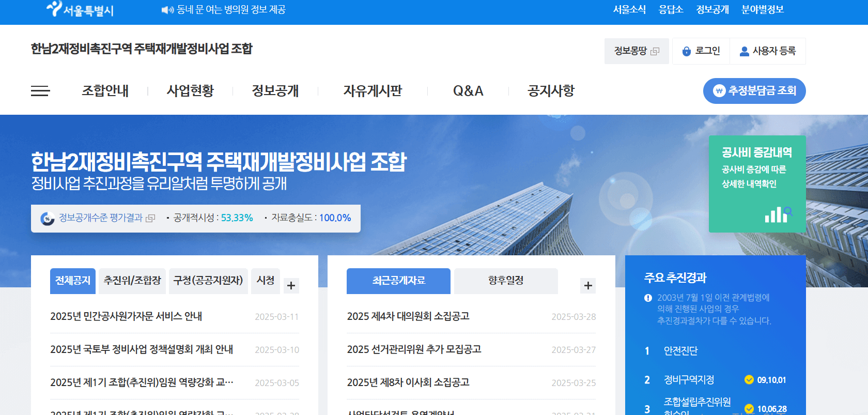Screen dimensions: 868x415
Task: Click 사용자 등록 button
Action: [x=768, y=51]
